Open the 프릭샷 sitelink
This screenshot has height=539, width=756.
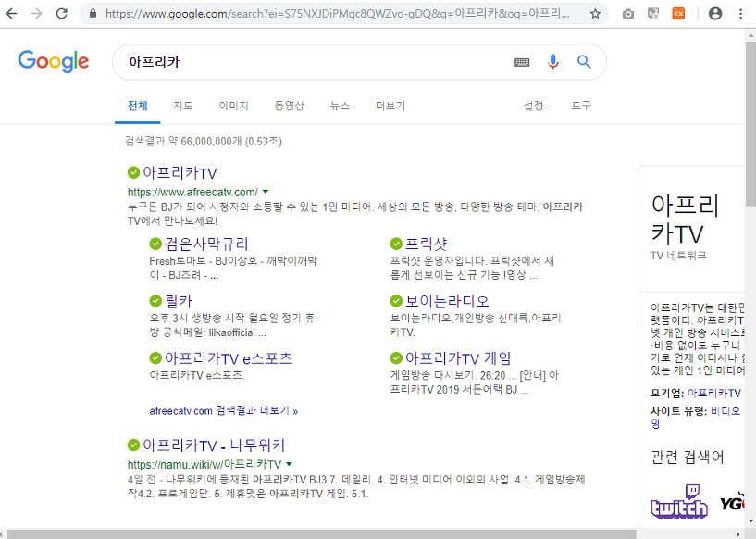427,244
